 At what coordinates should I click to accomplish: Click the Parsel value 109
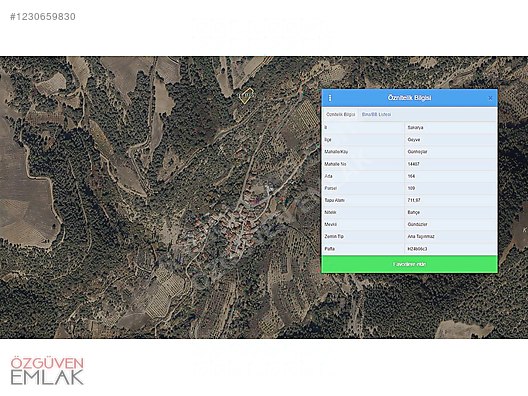pyautogui.click(x=411, y=188)
